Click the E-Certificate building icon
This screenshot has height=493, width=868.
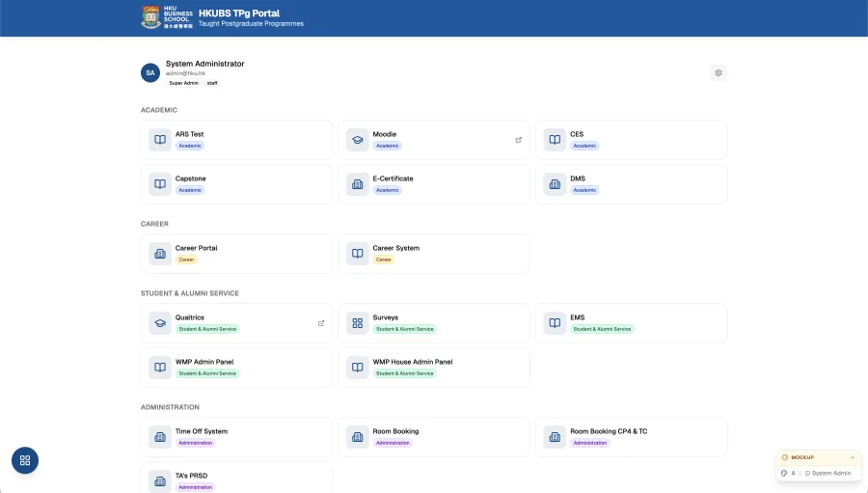point(358,184)
